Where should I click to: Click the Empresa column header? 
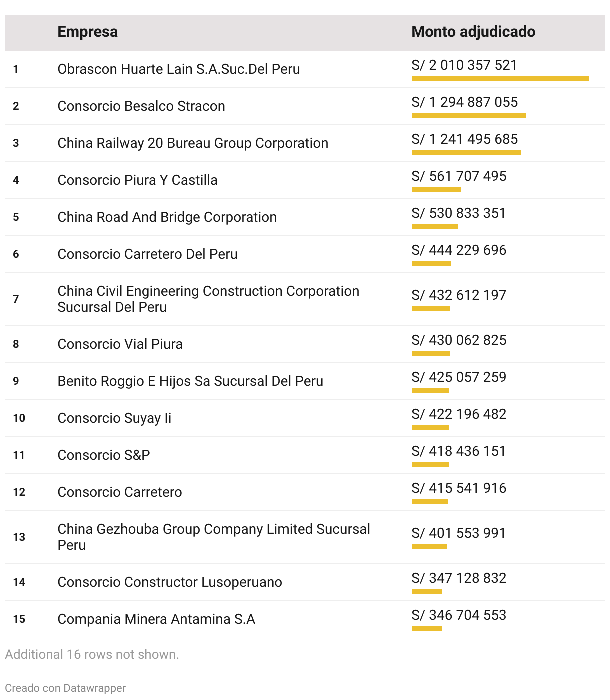(x=88, y=32)
